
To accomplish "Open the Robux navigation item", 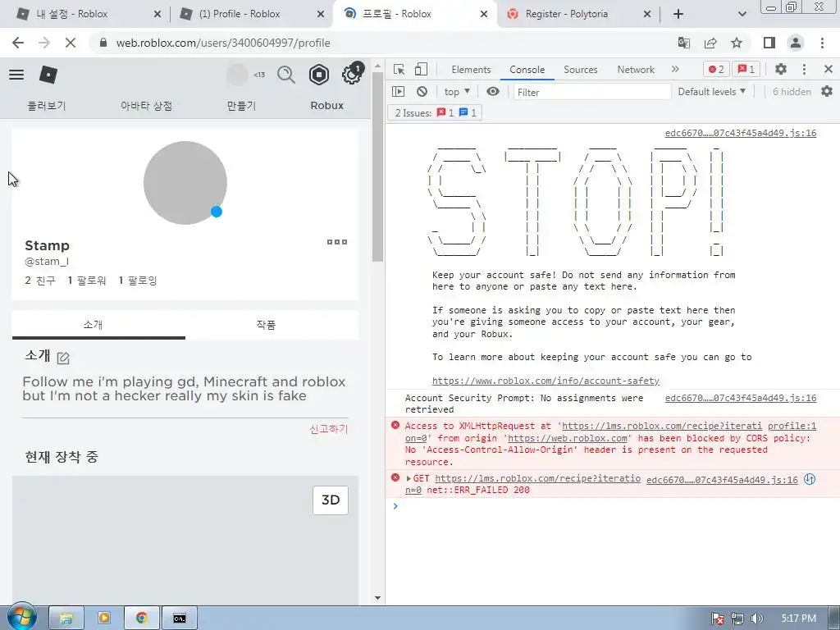I will (x=326, y=106).
